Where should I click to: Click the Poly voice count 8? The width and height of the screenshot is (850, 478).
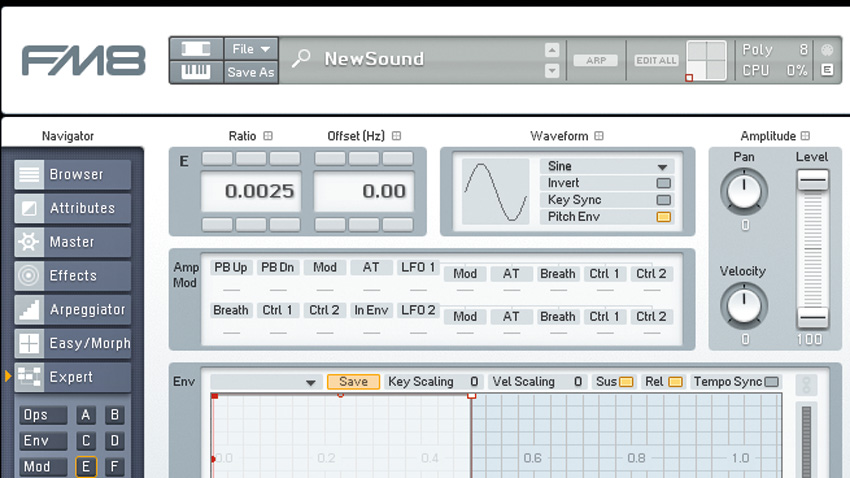point(803,50)
